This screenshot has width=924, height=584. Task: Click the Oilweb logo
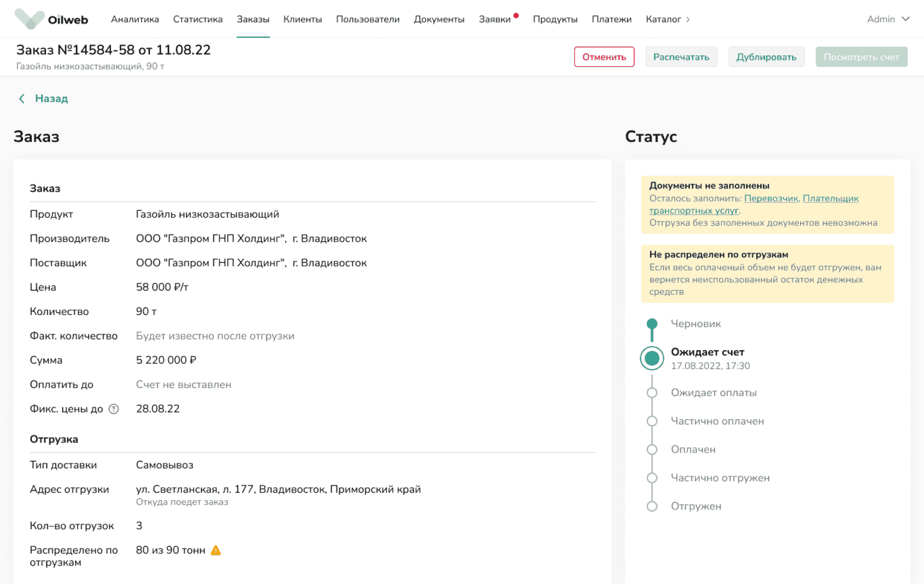click(x=51, y=19)
